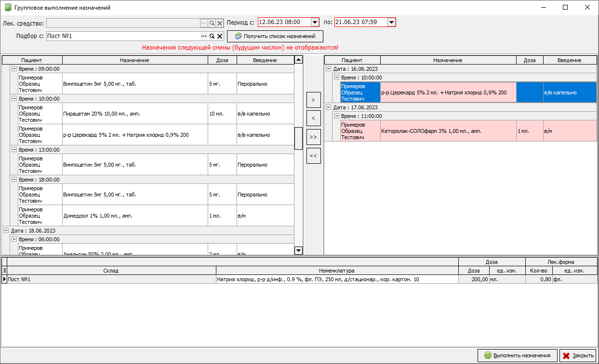Image resolution: width=599 pixels, height=364 pixels.
Task: Sort by Назначение column header in left list
Action: click(x=134, y=60)
